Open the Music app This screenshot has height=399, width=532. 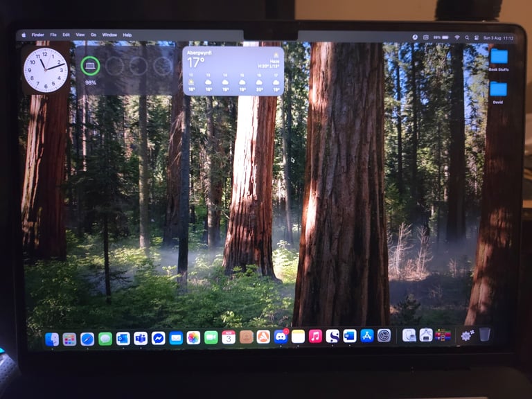(x=315, y=337)
